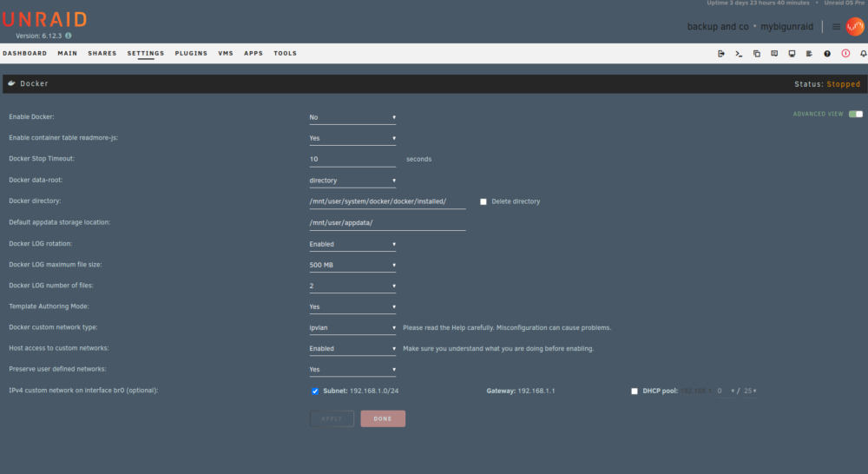Click the Apply button
The height and width of the screenshot is (474, 868).
coord(332,418)
